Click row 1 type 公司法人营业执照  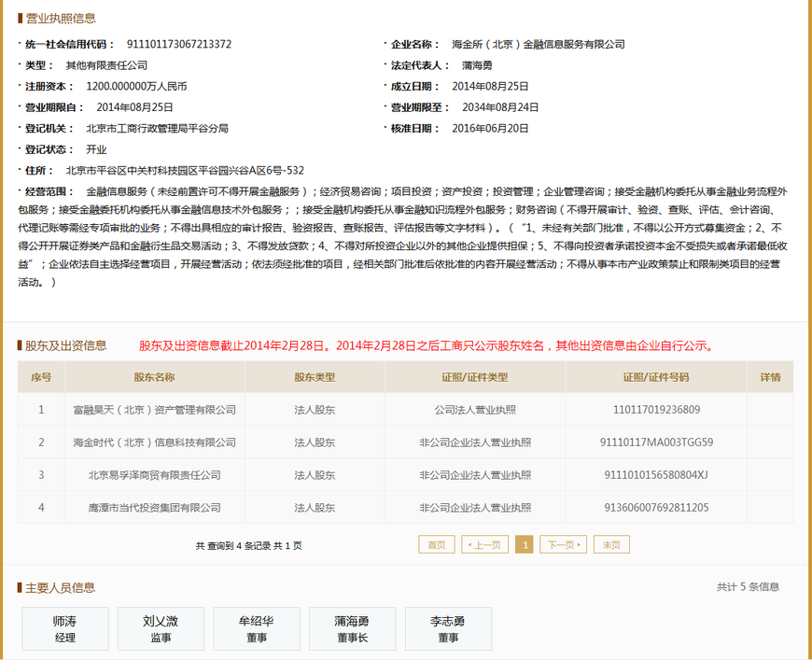475,410
